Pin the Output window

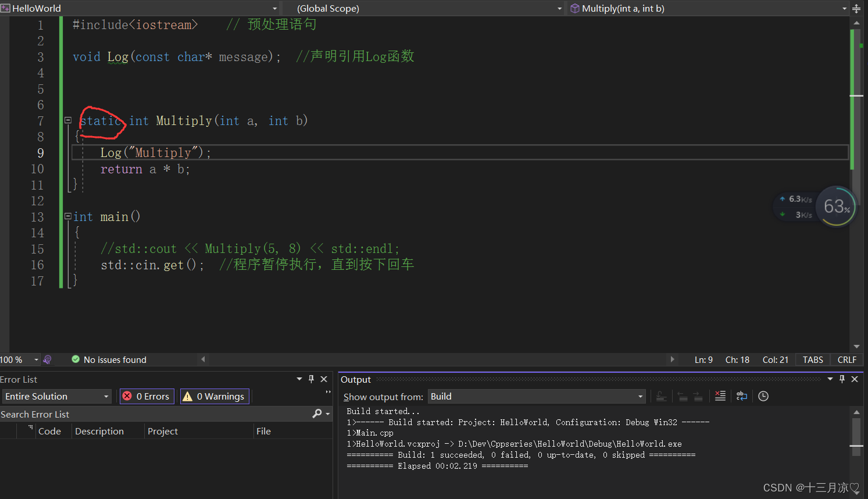842,379
